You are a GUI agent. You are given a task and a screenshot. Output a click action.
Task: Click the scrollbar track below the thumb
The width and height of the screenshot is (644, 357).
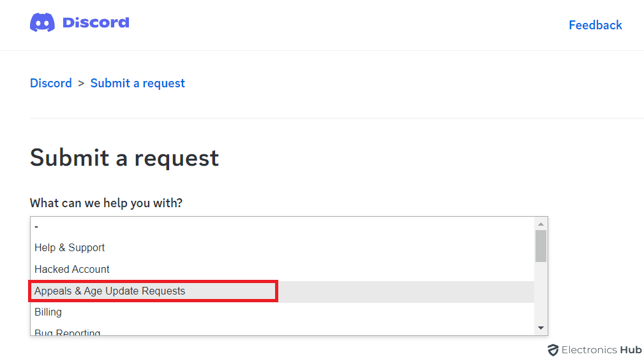coord(541,293)
